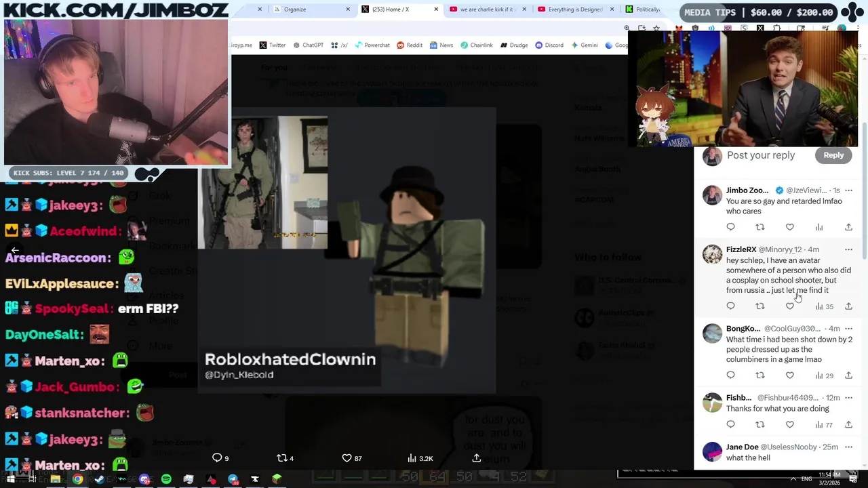Like the main post with 87 likes

tap(351, 458)
